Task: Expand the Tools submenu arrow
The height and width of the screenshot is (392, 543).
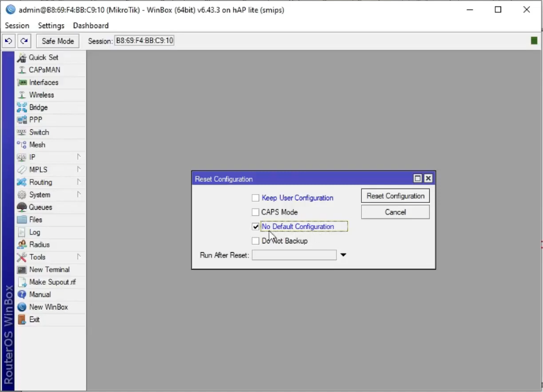Action: click(x=79, y=257)
